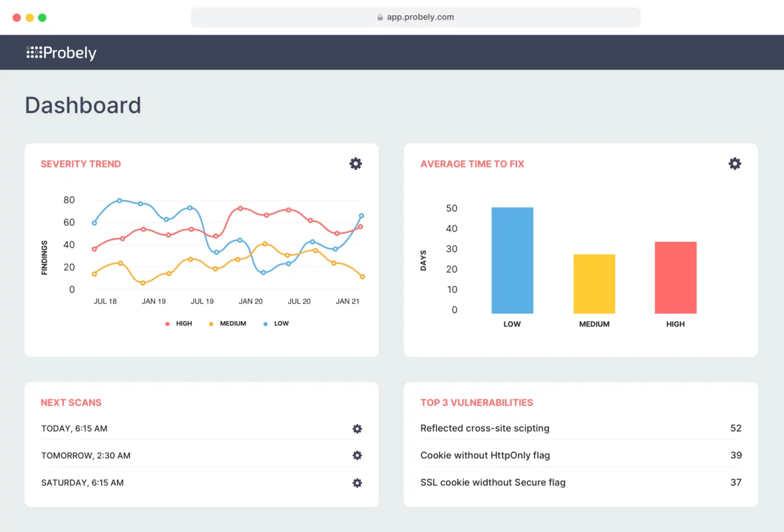Open Reflected cross-site scripting vulnerability
Screen dimensions: 784x532
click(485, 428)
